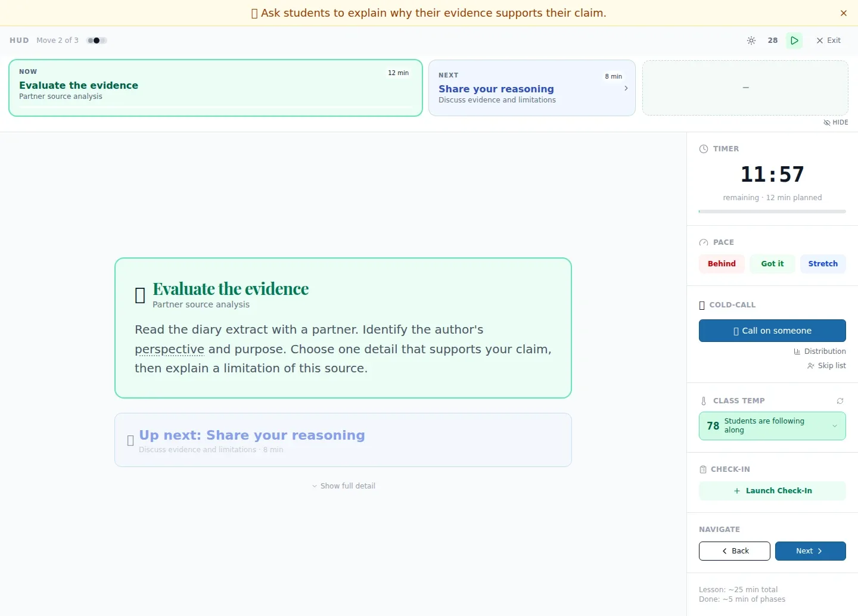The width and height of the screenshot is (858, 616).
Task: Open the cold-call Skip list
Action: pyautogui.click(x=826, y=366)
